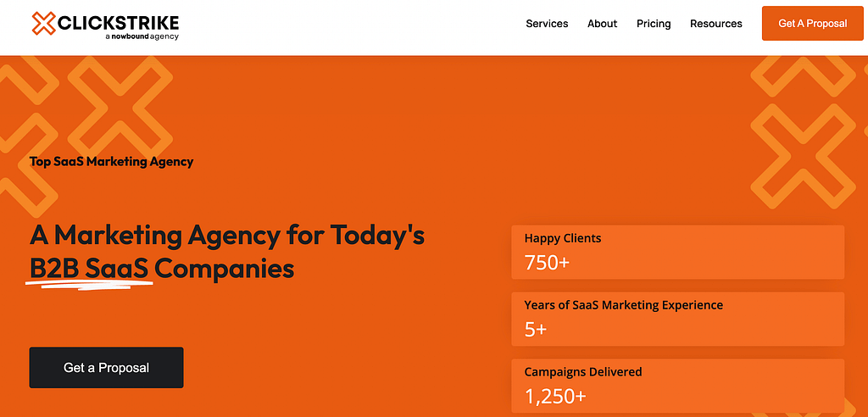This screenshot has height=417, width=868.
Task: Click the 750+ number
Action: [x=547, y=263]
